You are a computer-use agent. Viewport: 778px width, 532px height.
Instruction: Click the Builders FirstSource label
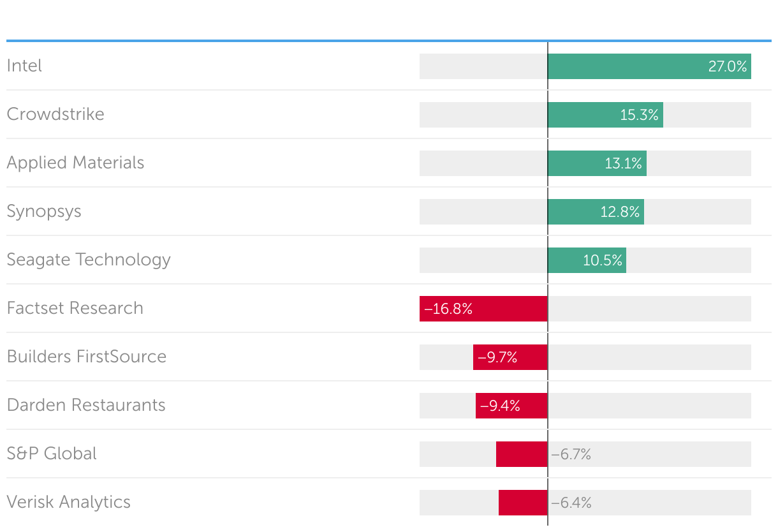86,357
